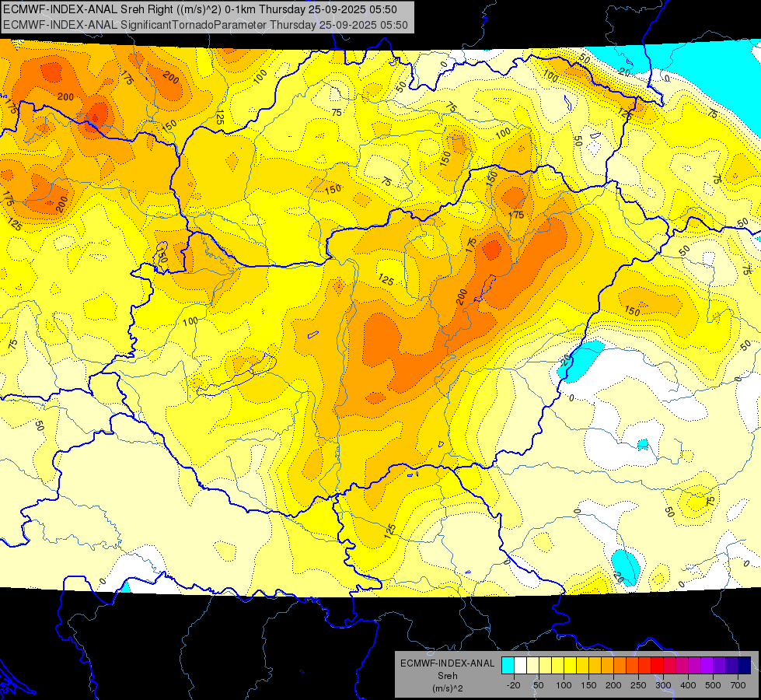Click the elongated lake outline on the map

(x=236, y=374)
